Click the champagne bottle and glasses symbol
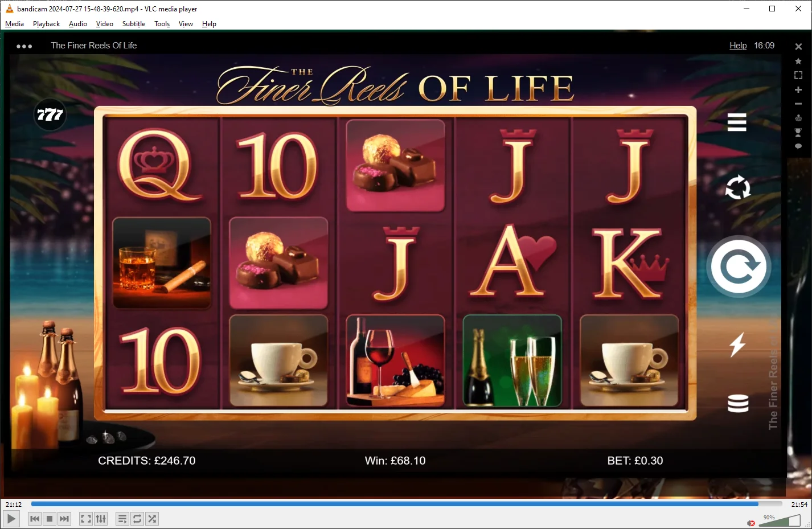The width and height of the screenshot is (812, 529). click(512, 360)
